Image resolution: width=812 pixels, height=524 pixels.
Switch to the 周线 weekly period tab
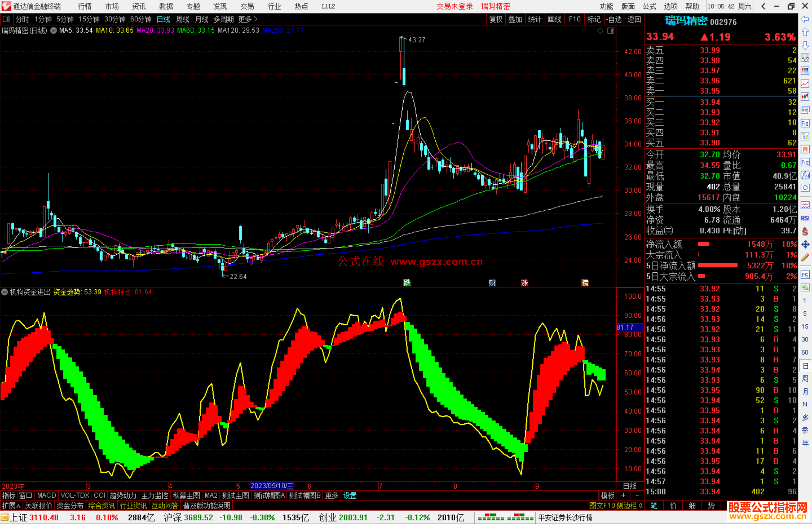[x=183, y=19]
